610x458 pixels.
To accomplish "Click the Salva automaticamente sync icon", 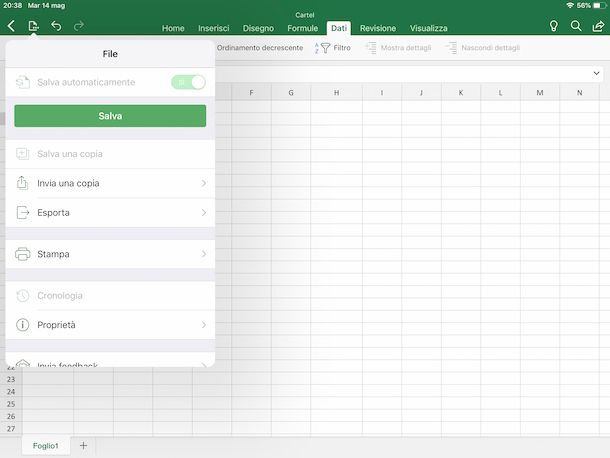I will pyautogui.click(x=23, y=82).
